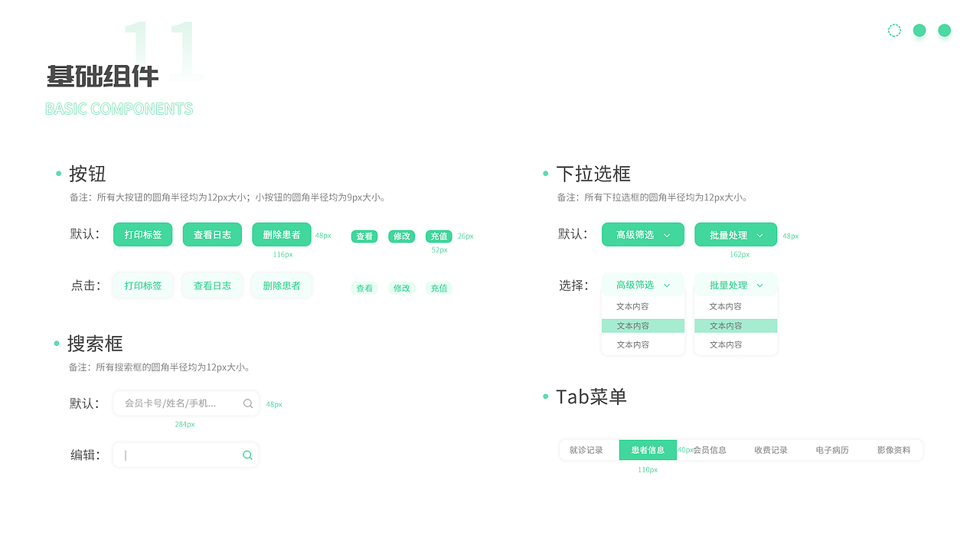Click the 选择: label in the dropdown section

pos(573,285)
